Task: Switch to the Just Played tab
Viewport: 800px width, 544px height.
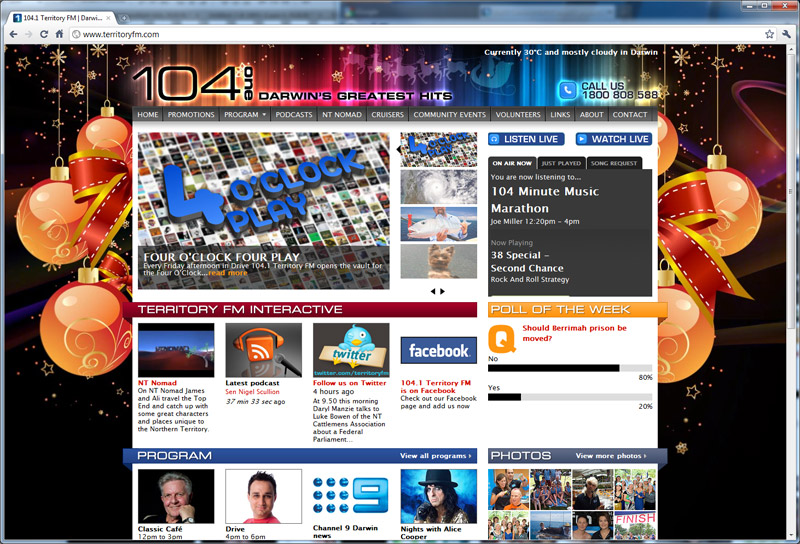Action: (561, 163)
